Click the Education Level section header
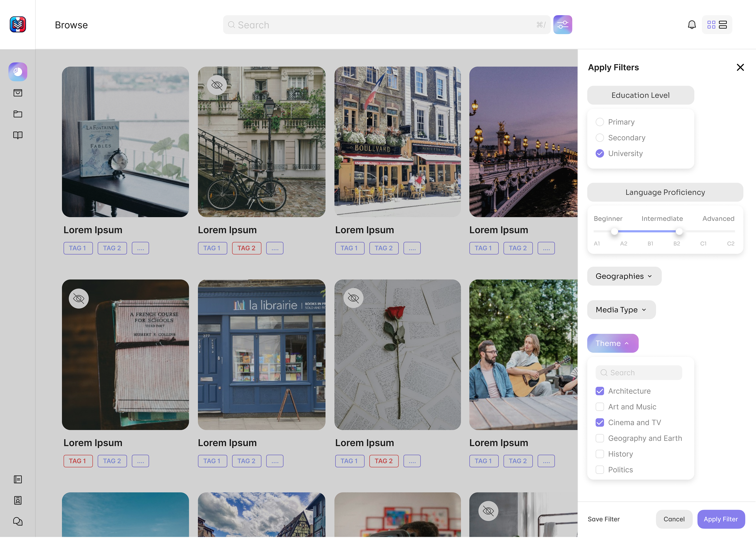 [640, 95]
